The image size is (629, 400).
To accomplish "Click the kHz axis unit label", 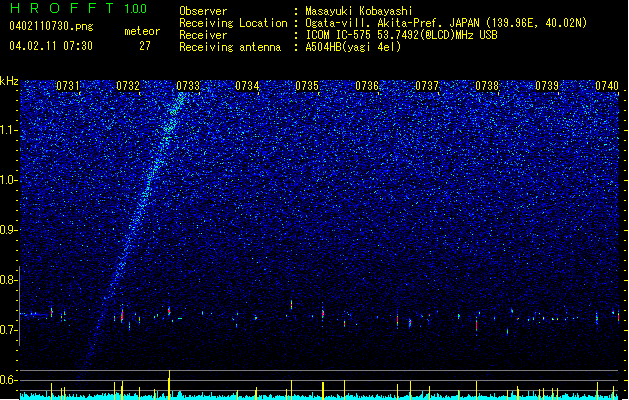I will pos(9,81).
